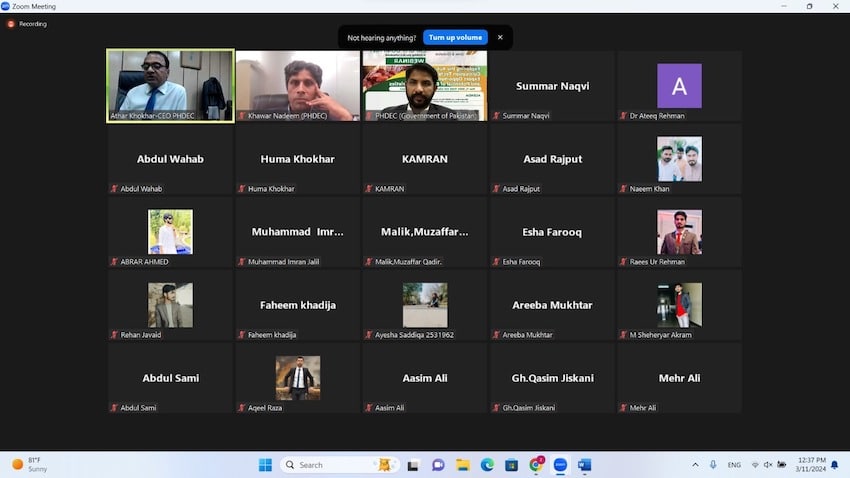The width and height of the screenshot is (850, 478).
Task: Open the ENG language switcher
Action: [x=734, y=465]
